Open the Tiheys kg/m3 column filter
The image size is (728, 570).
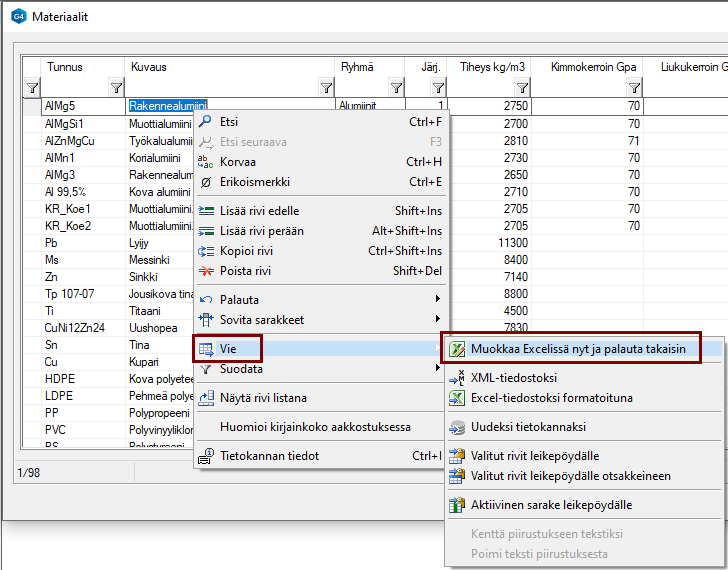click(521, 88)
